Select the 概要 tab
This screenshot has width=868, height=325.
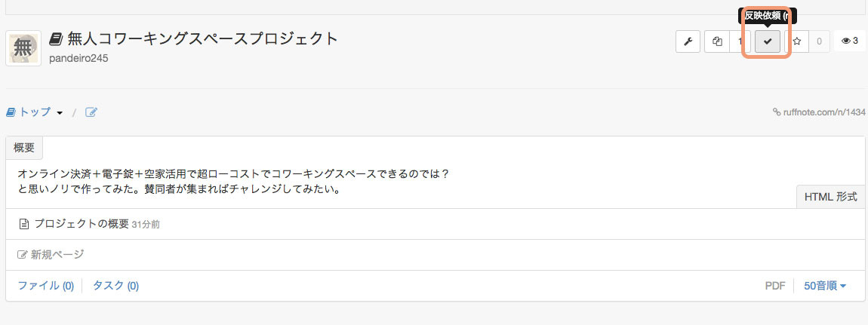point(24,148)
